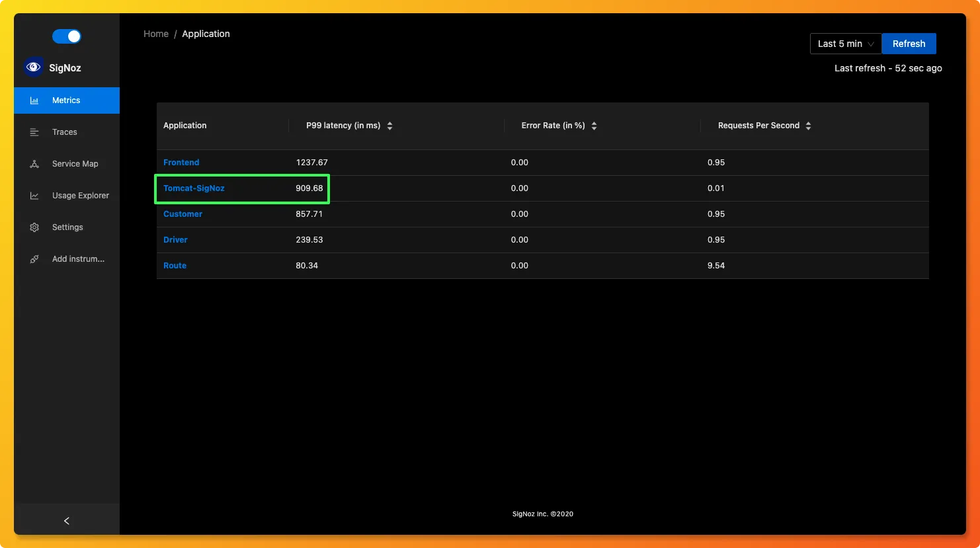Open the Last 5 min time range dropdown

(845, 44)
